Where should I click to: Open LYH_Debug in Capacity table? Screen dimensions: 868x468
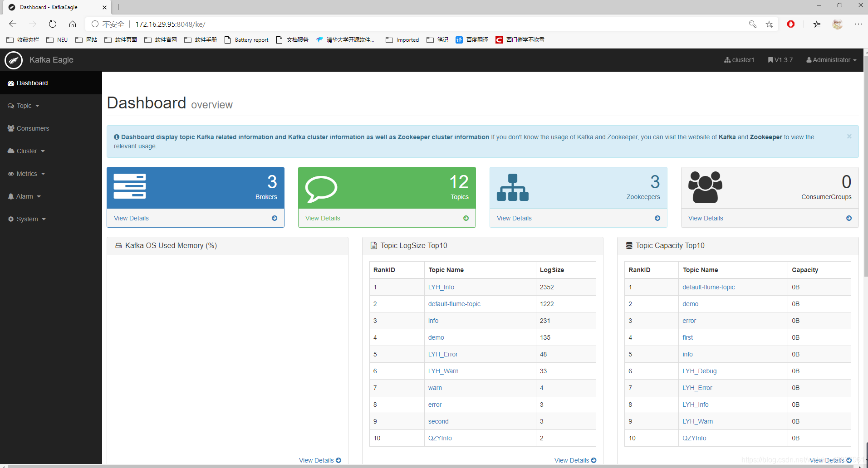pyautogui.click(x=700, y=371)
